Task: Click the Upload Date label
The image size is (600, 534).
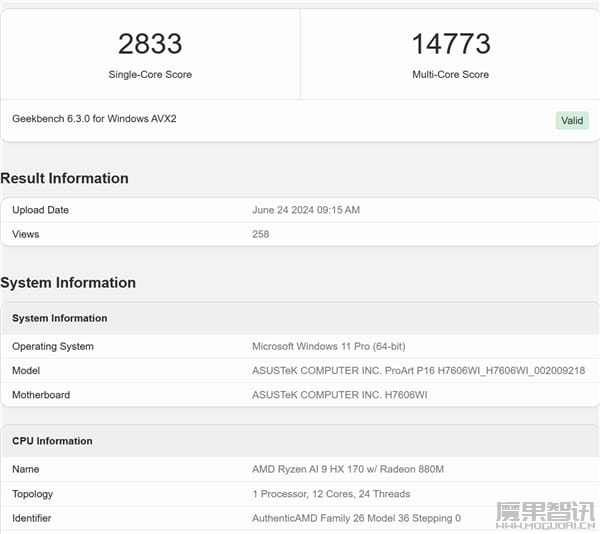Action: (x=41, y=210)
